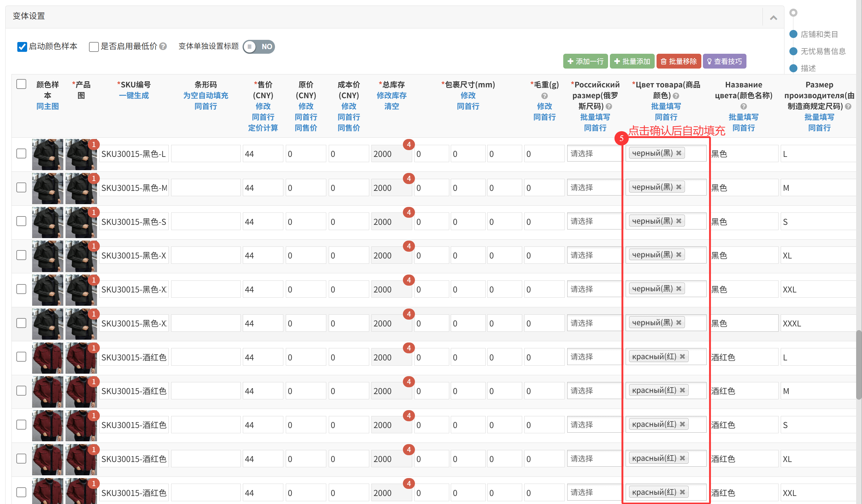This screenshot has height=504, width=862.
Task: Click 一键生成 link under SKU编号
Action: pos(134,95)
